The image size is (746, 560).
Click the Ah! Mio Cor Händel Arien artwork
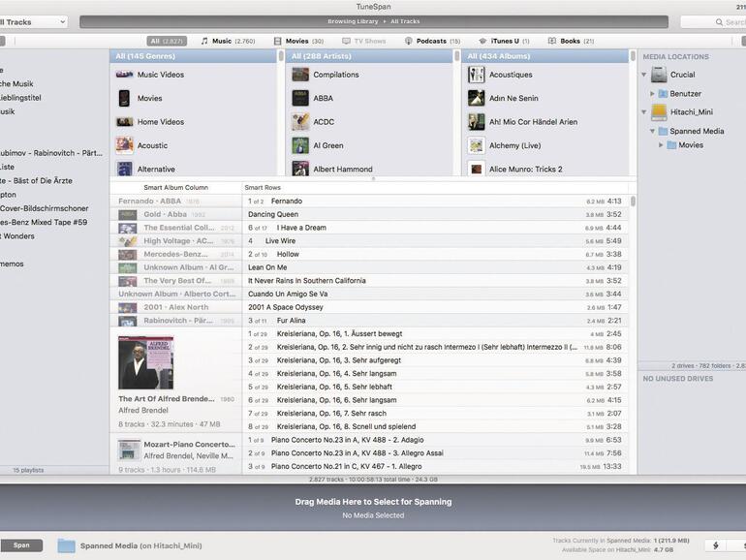click(477, 122)
